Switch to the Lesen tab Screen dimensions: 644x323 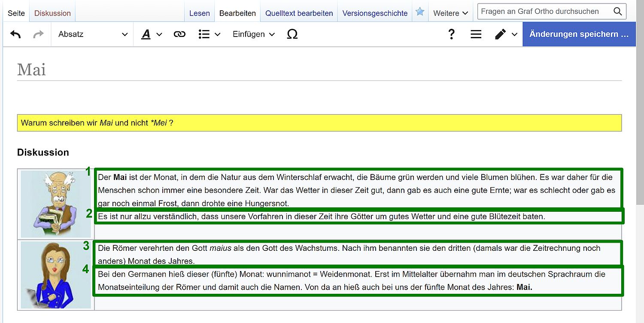200,13
